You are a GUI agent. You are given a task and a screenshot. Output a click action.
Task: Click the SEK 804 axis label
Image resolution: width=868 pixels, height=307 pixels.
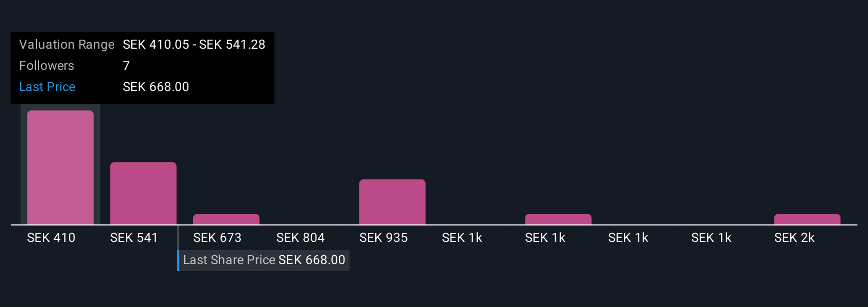click(x=300, y=238)
